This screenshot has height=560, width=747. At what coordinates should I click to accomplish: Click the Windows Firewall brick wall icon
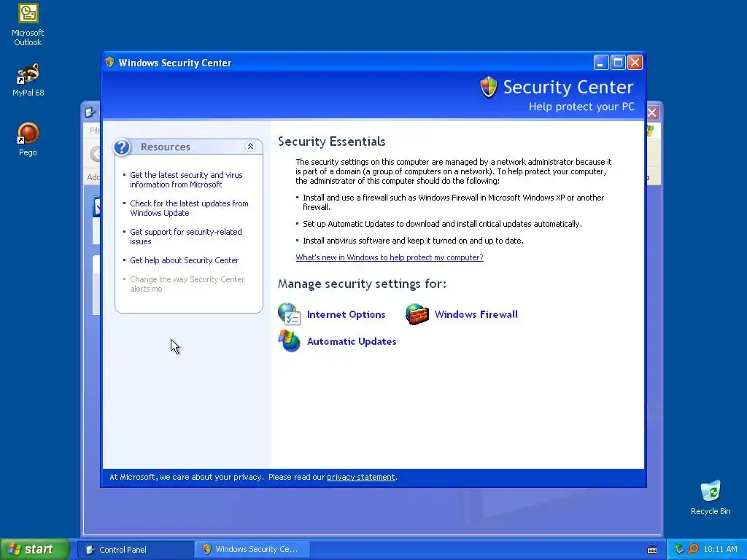tap(417, 314)
